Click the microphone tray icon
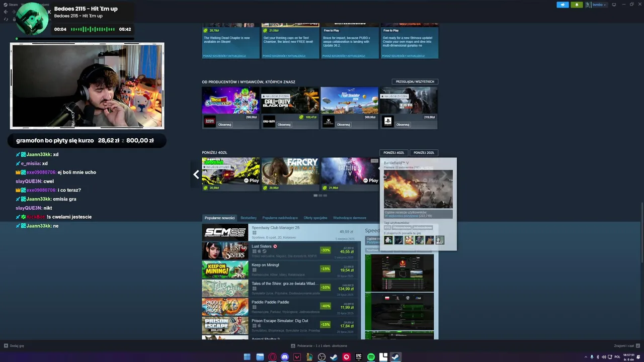644x362 pixels. [x=592, y=357]
